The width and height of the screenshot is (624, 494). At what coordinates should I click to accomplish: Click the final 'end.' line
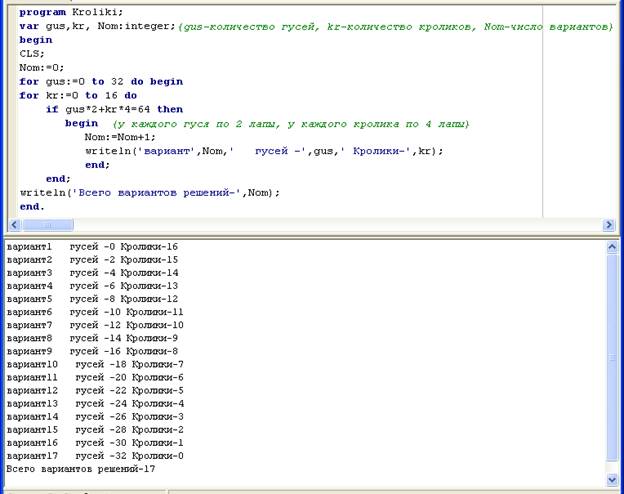32,207
